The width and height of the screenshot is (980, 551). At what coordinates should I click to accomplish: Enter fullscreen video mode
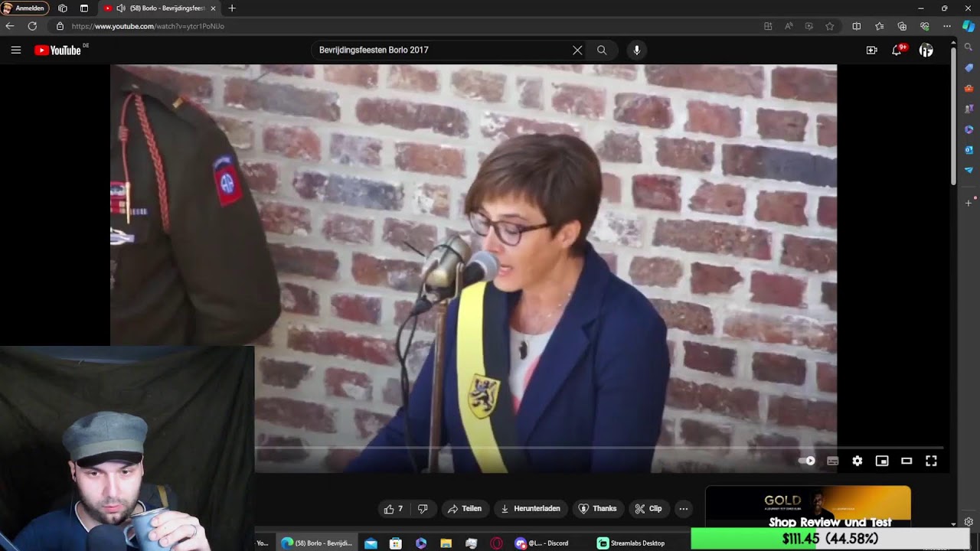(x=931, y=461)
